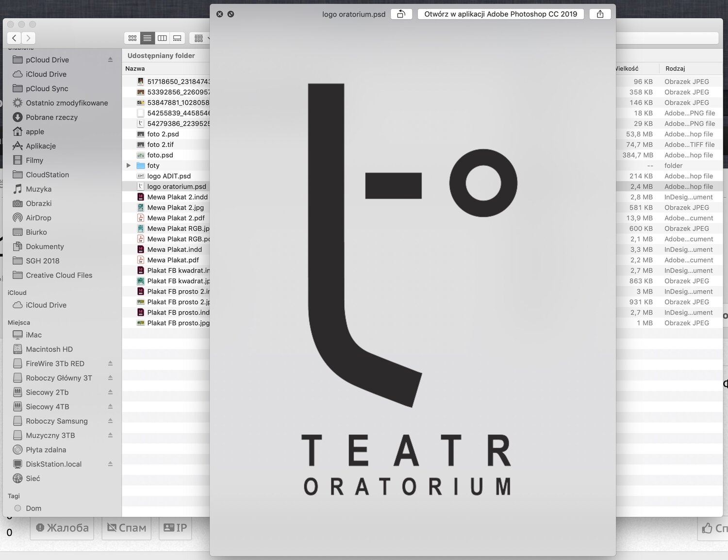This screenshot has width=728, height=560.
Task: Open Ostatnio zmodyfikowane in sidebar
Action: click(66, 103)
